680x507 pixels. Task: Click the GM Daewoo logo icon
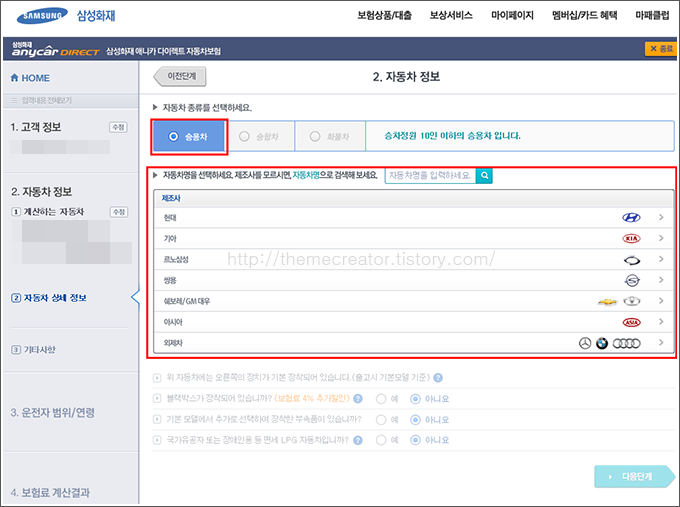point(632,301)
